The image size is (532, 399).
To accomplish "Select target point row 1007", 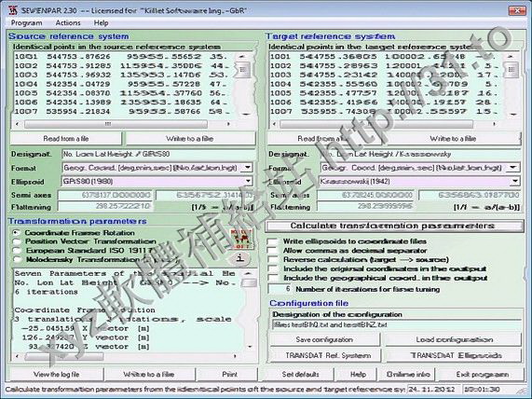I will click(x=385, y=111).
